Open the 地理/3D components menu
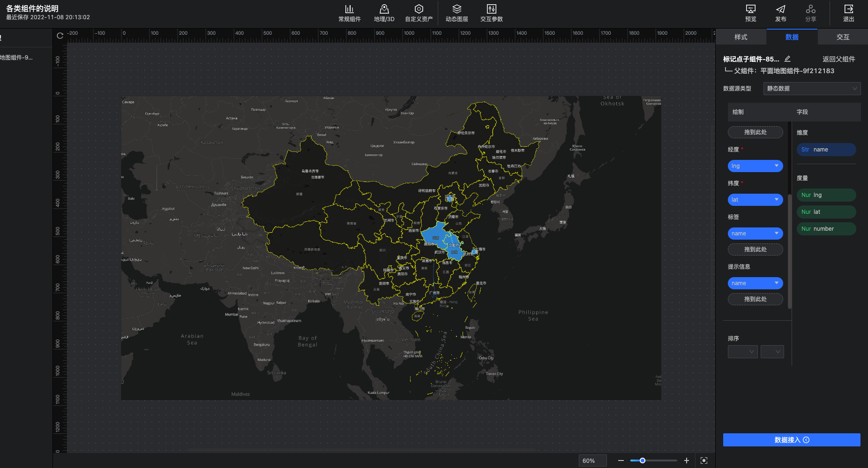The width and height of the screenshot is (868, 468). pos(384,13)
